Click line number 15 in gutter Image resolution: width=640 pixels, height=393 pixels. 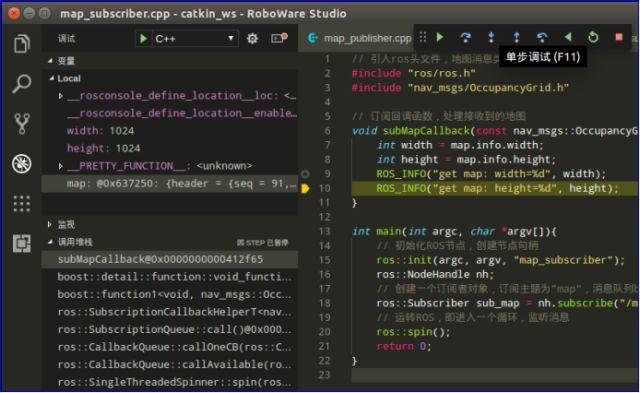pos(324,260)
